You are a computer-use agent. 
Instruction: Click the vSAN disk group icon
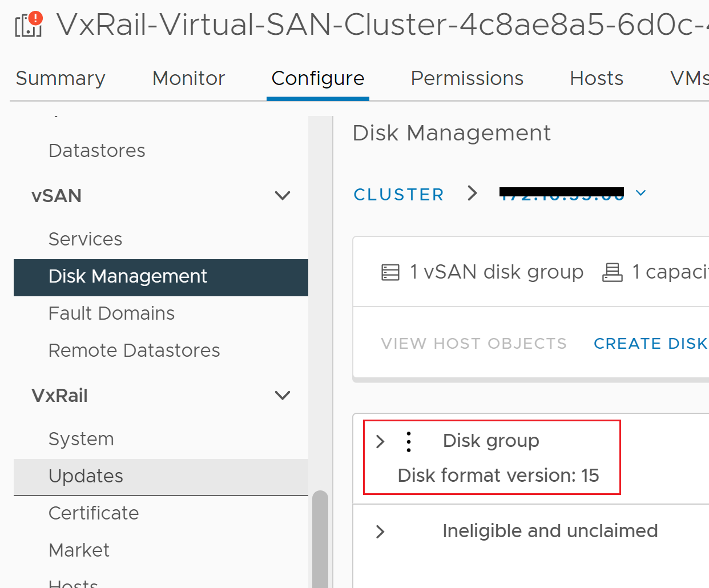pos(390,272)
